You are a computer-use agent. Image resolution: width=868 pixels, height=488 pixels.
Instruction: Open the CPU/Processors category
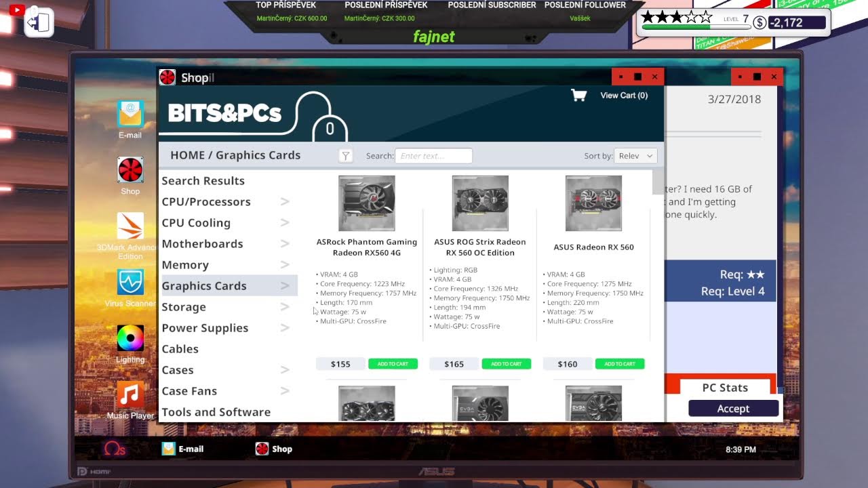tap(206, 202)
